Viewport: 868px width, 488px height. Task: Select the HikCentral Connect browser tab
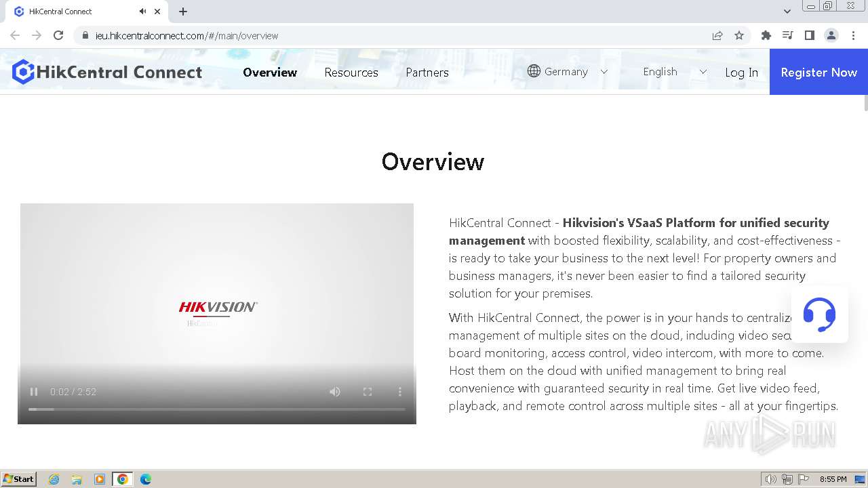87,12
